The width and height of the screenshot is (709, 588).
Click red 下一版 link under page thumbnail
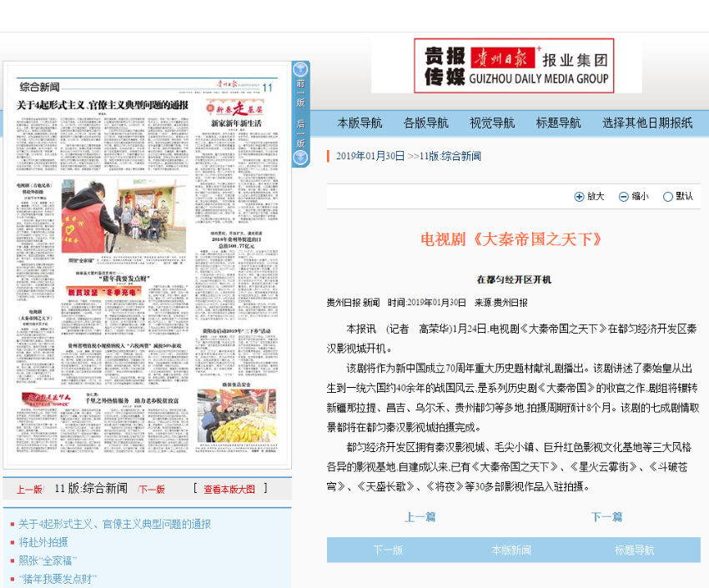[x=152, y=490]
